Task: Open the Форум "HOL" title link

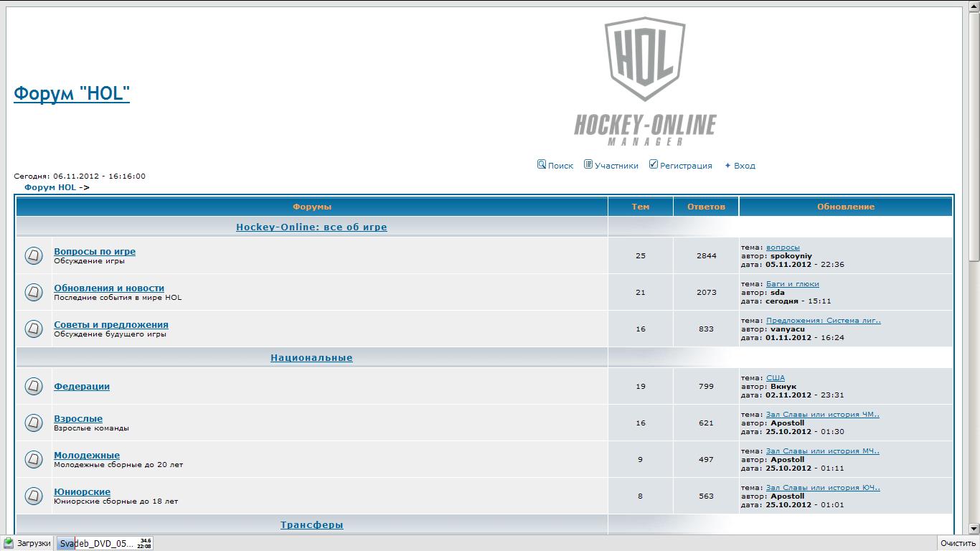Action: tap(72, 93)
